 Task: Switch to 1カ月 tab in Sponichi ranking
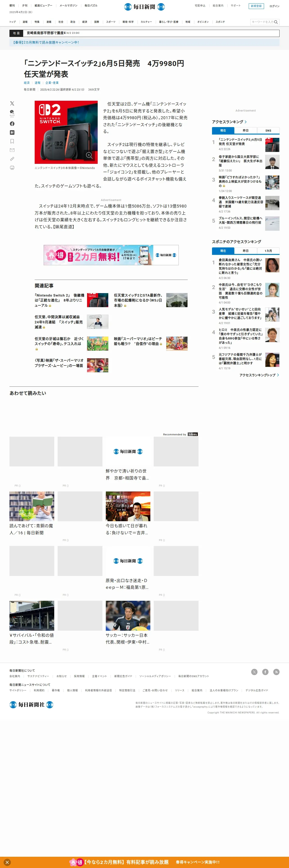point(268,251)
